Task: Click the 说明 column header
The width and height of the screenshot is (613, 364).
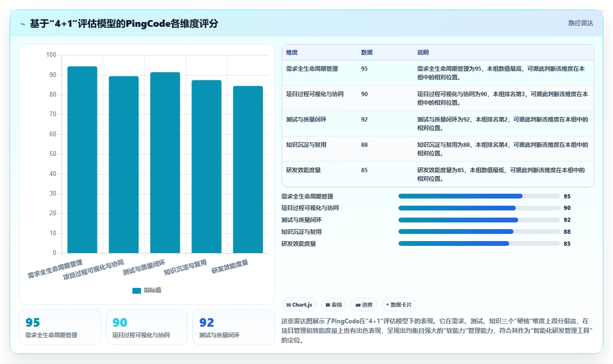Action: click(423, 52)
